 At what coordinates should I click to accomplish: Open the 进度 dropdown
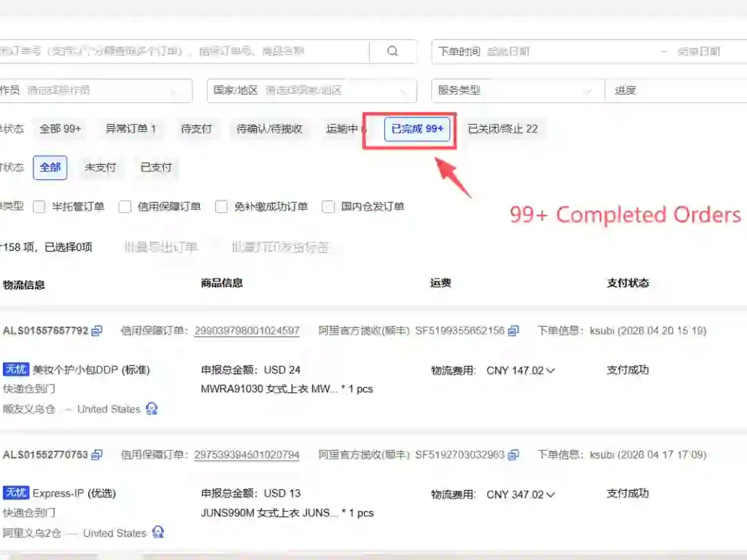(x=676, y=90)
